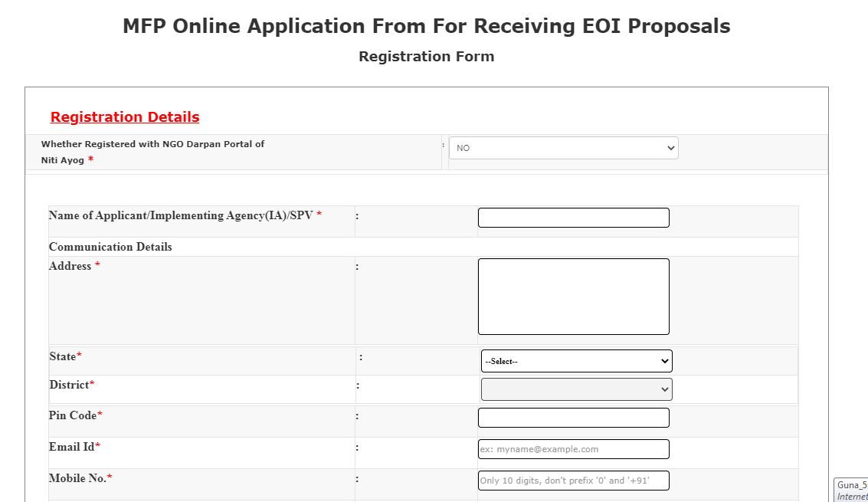Click the Registration Form subtitle

pos(426,57)
